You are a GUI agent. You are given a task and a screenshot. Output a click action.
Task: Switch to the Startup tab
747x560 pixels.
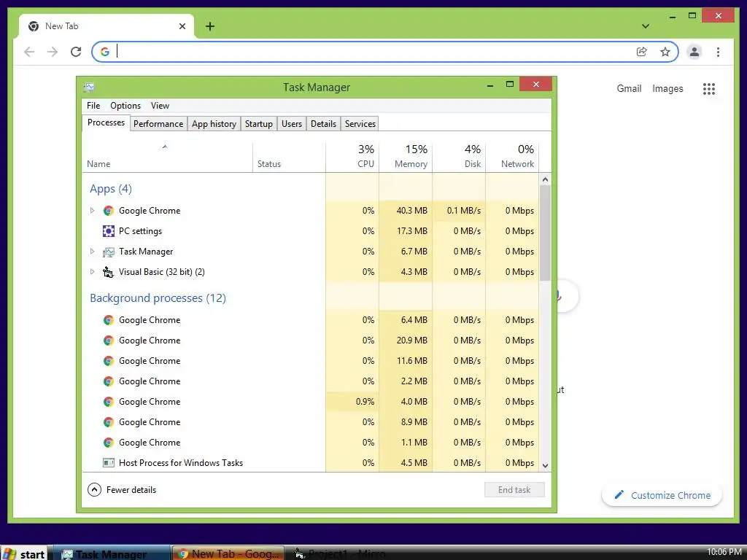point(259,124)
